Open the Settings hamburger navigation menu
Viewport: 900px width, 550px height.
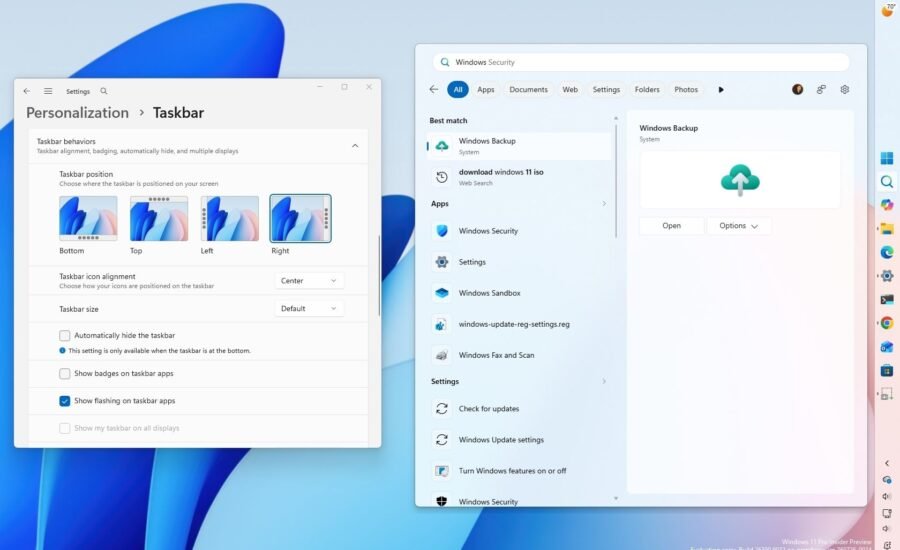(48, 91)
